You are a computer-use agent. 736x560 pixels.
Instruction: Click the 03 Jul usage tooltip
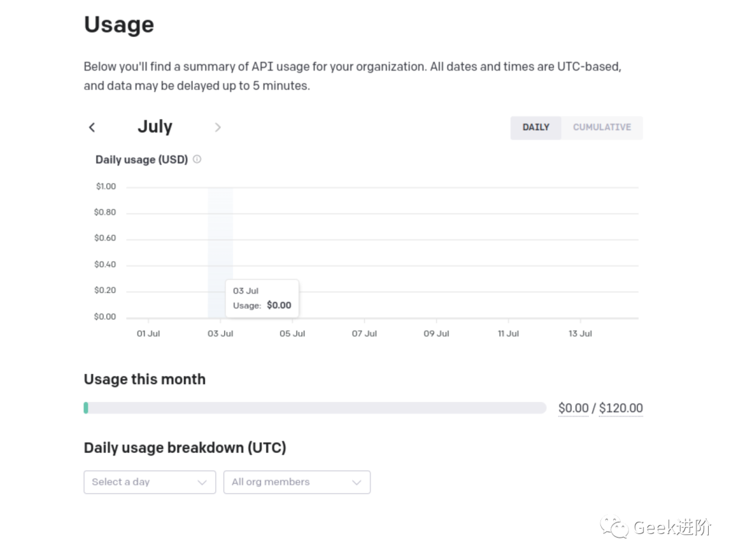coord(262,298)
